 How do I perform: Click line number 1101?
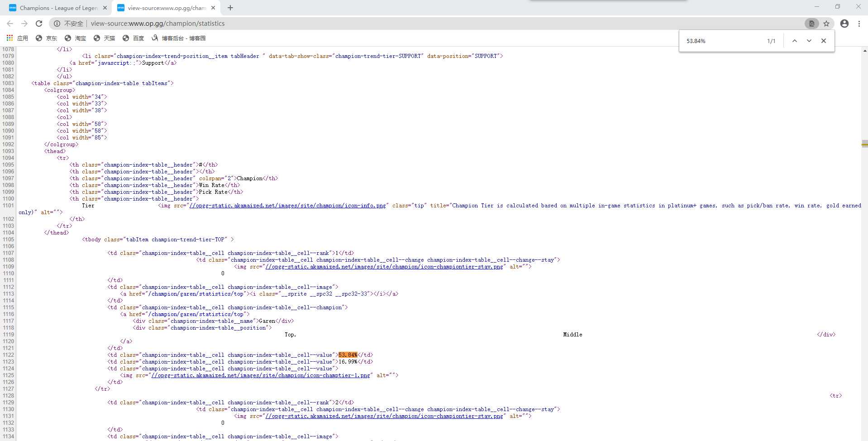tap(8, 206)
